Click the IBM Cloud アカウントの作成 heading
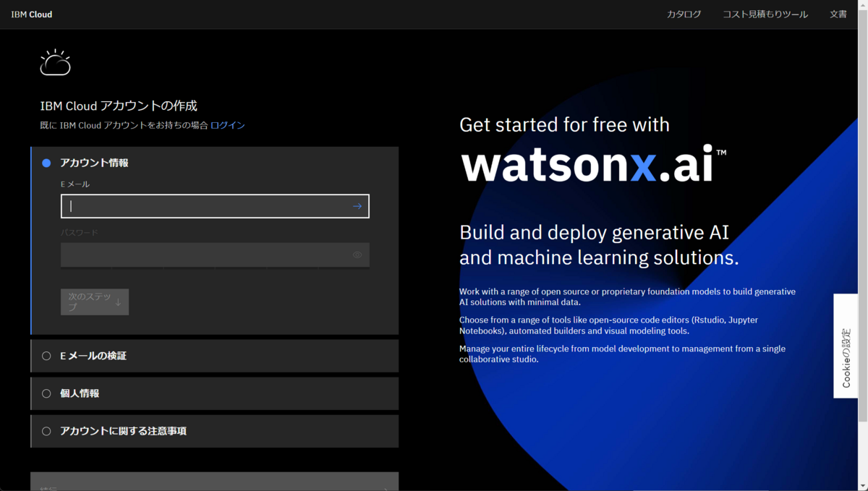This screenshot has width=868, height=491. 119,106
